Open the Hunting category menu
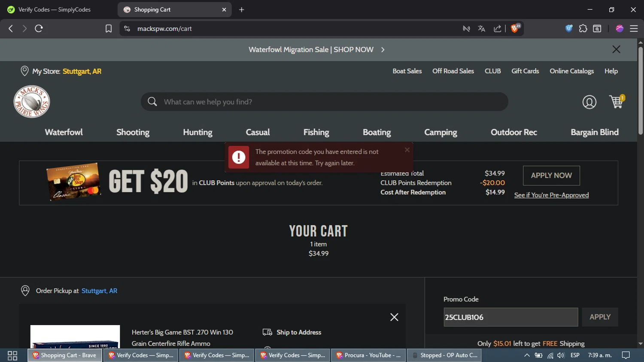The width and height of the screenshot is (644, 362). pyautogui.click(x=198, y=132)
